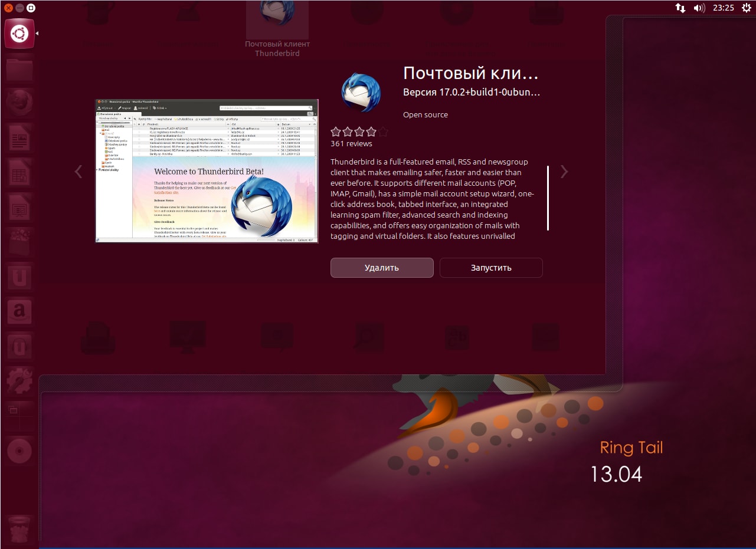Screen dimensions: 756x549
Task: Open the Ubuntu One launcher icon
Action: pyautogui.click(x=19, y=278)
